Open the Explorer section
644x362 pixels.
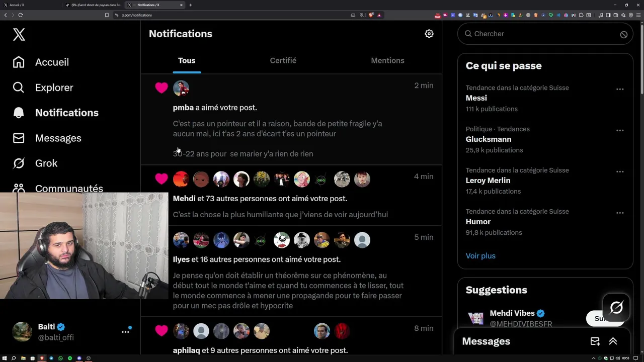click(43, 87)
